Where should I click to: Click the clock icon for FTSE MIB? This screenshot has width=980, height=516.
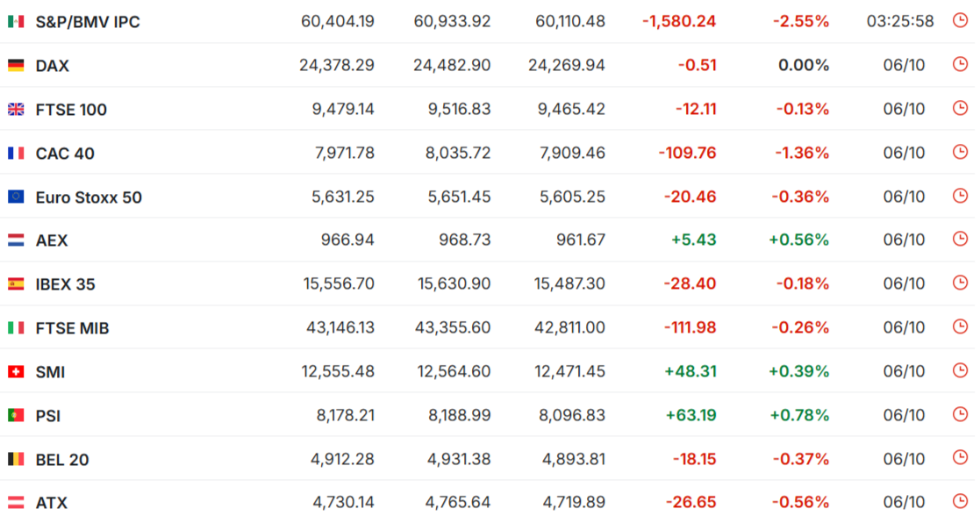[x=960, y=326]
